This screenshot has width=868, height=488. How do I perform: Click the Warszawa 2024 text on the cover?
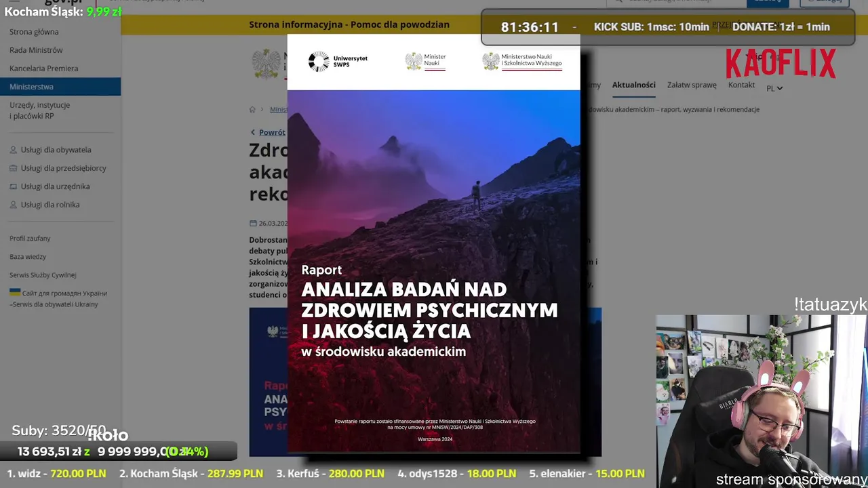click(435, 439)
